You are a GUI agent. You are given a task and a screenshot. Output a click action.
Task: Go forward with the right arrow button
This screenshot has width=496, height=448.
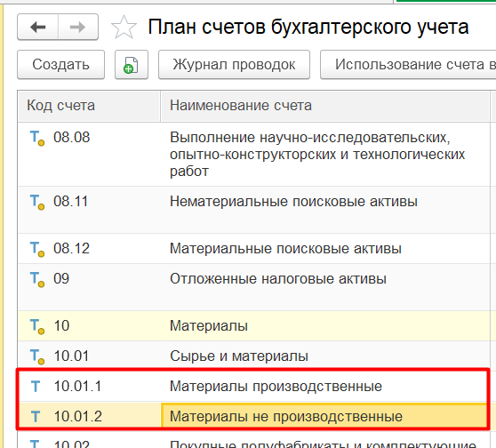(78, 28)
